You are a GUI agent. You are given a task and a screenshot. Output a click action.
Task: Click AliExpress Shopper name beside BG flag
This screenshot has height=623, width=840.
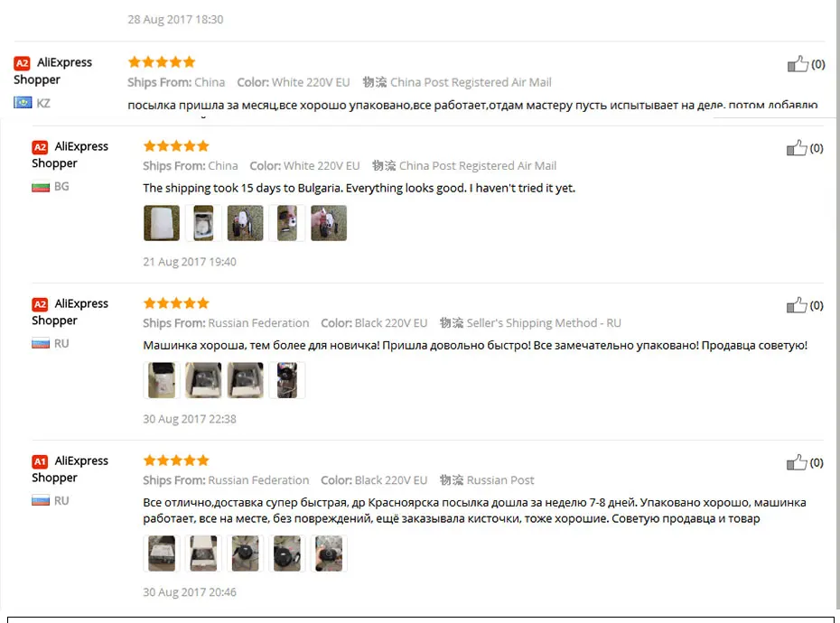pos(70,154)
